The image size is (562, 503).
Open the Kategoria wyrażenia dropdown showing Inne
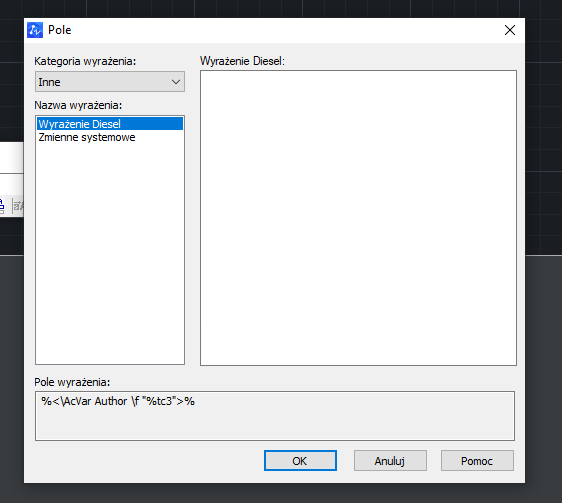point(110,82)
